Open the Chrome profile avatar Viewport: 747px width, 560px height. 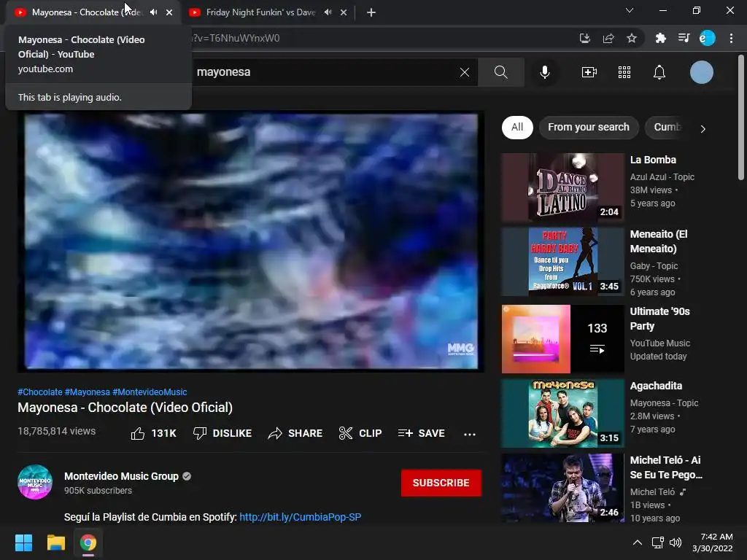click(708, 38)
